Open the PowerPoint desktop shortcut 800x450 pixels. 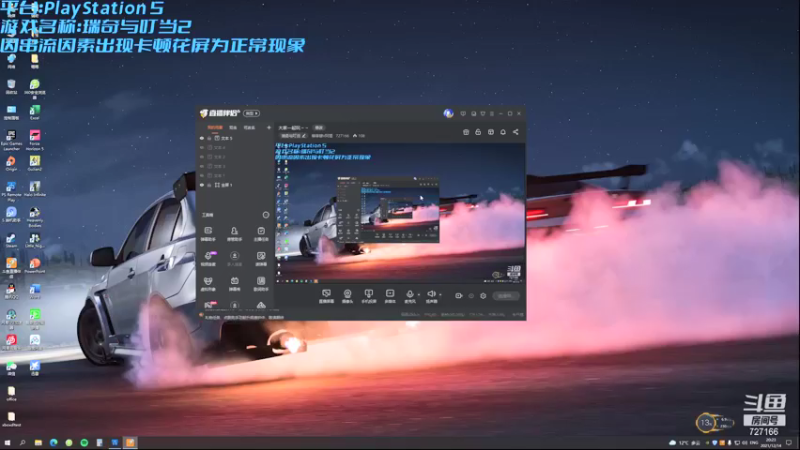[35, 265]
